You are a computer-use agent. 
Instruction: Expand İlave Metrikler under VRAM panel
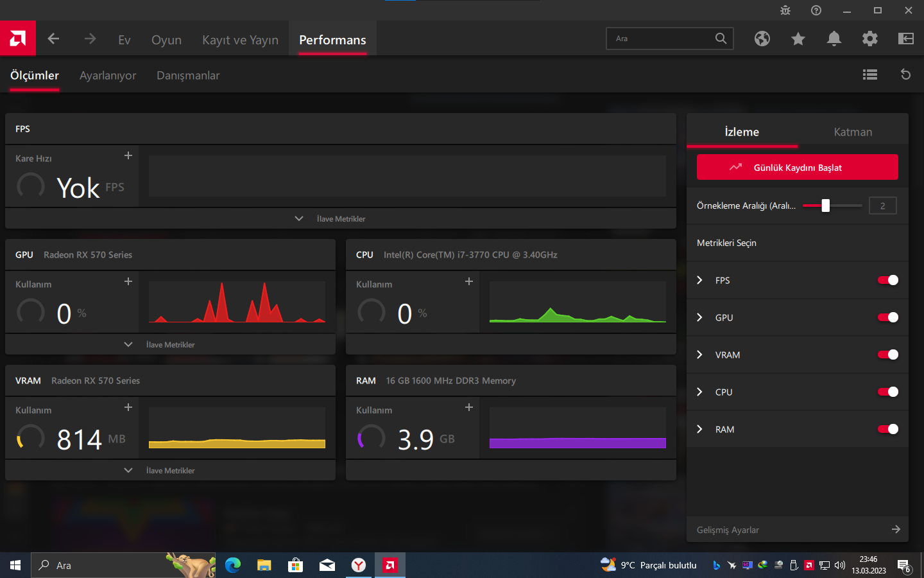(x=170, y=470)
